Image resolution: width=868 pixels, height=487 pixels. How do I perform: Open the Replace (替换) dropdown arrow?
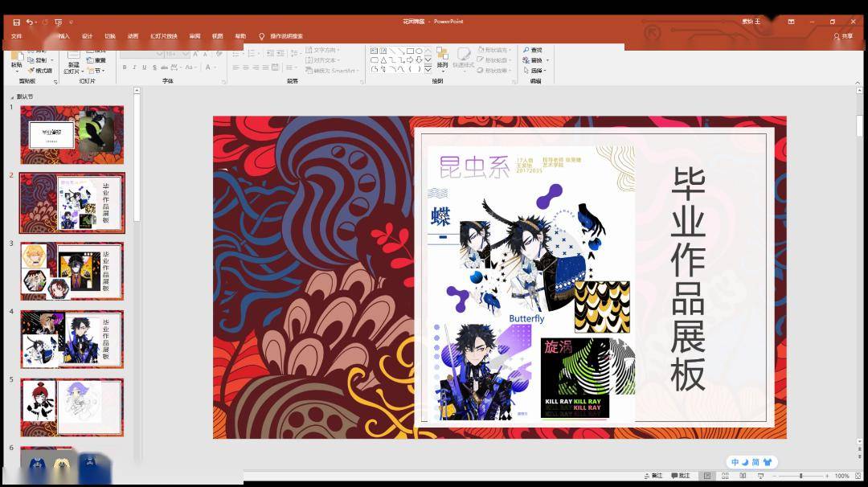547,60
